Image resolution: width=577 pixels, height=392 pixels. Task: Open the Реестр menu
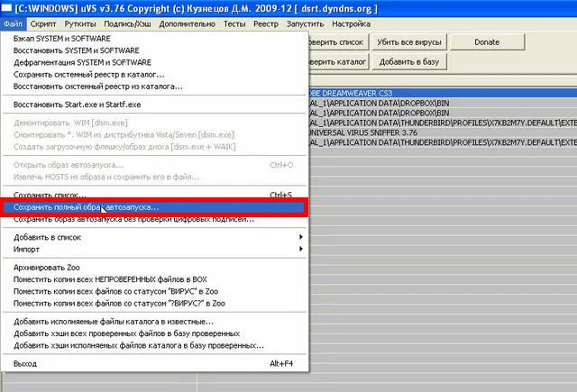tap(266, 24)
